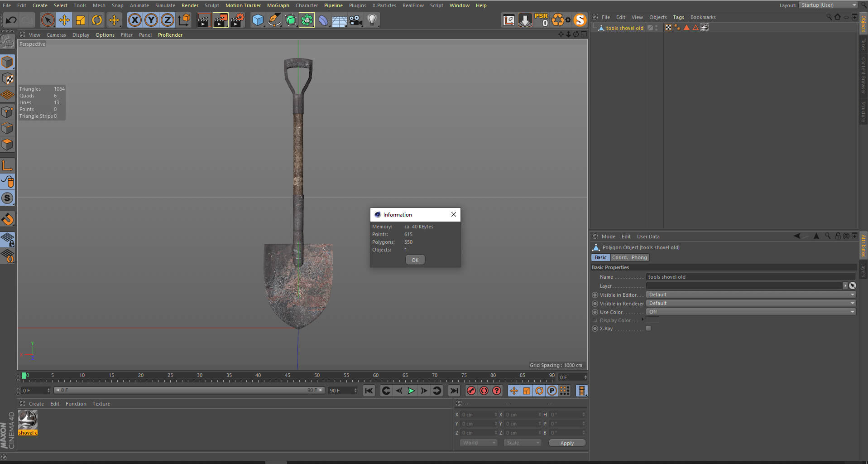Open the Scale mode dropdown
Image resolution: width=868 pixels, height=464 pixels.
523,443
